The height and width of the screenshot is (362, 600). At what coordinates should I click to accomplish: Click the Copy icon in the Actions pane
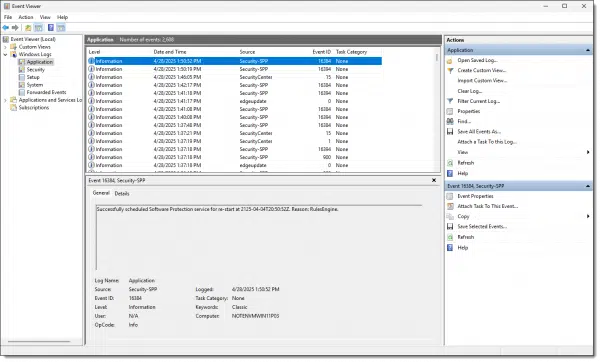click(450, 217)
